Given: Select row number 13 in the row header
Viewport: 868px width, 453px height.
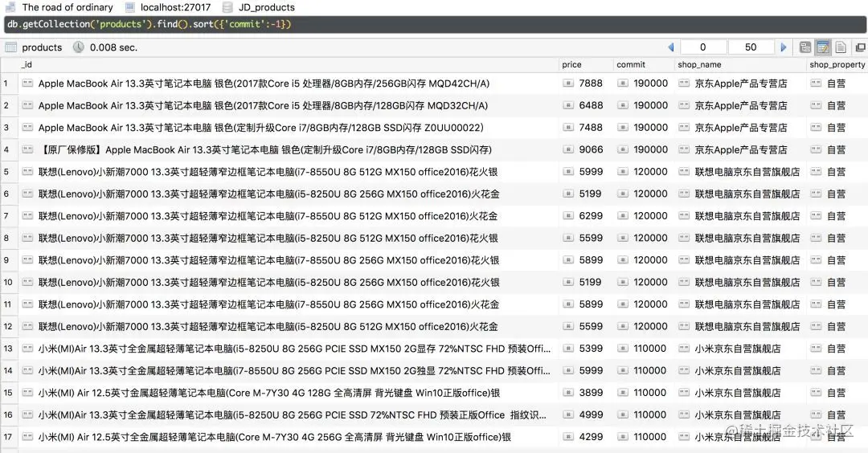Looking at the screenshot, I should 8,349.
